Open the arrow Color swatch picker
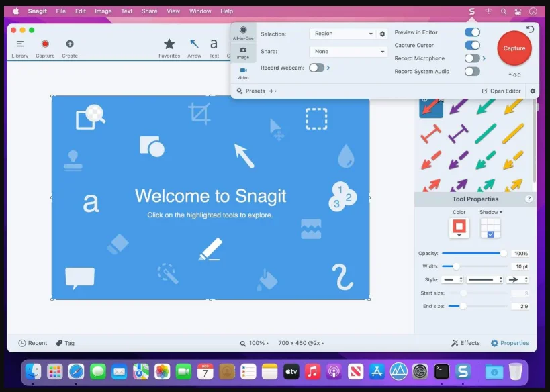550x392 pixels. click(459, 228)
